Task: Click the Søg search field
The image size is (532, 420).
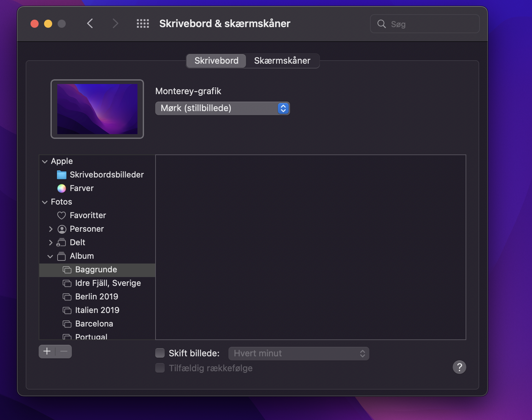Action: 425,24
